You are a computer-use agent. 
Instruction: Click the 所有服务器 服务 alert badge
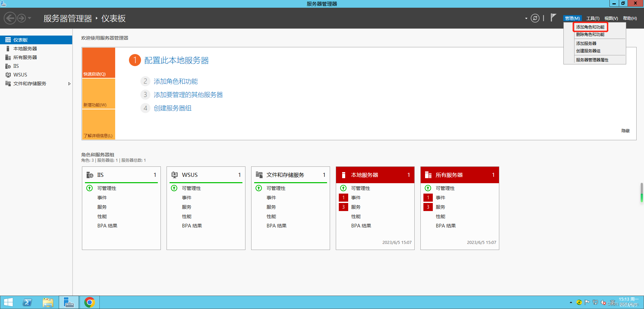click(x=428, y=207)
